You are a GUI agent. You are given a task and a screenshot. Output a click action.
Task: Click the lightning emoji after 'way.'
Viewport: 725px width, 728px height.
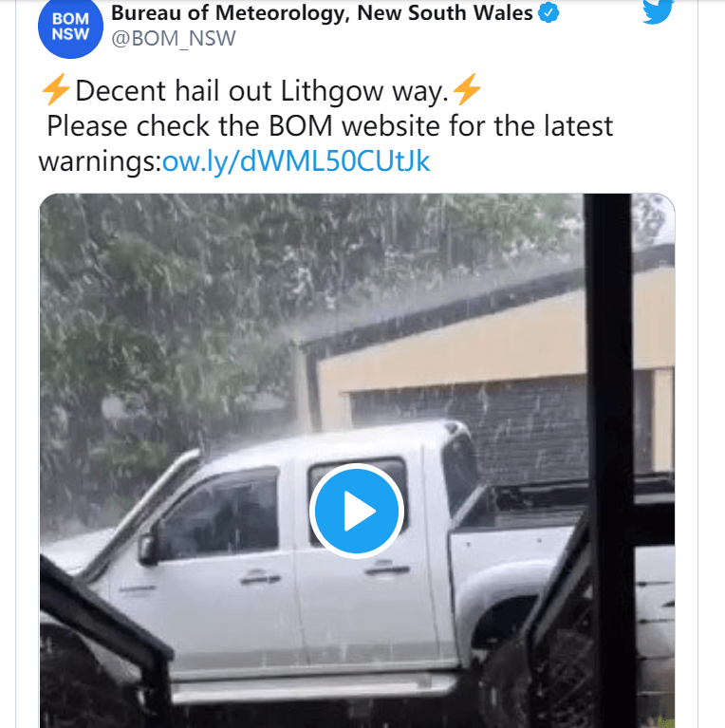click(467, 89)
